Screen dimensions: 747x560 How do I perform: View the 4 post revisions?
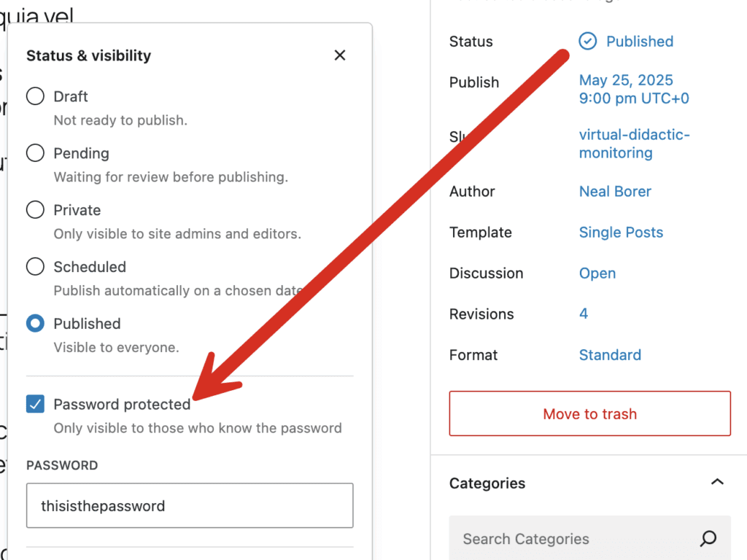coord(584,314)
